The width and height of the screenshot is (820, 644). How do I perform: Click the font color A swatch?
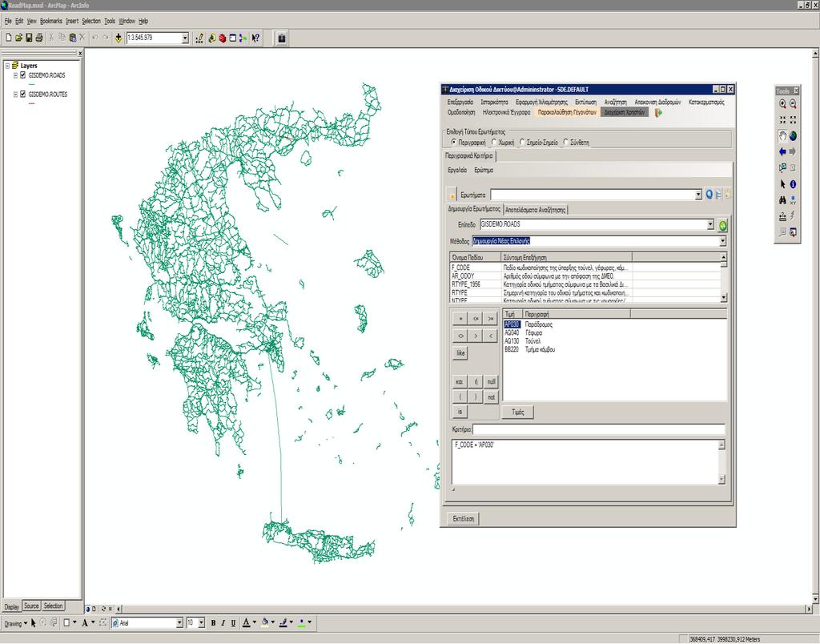[x=247, y=623]
